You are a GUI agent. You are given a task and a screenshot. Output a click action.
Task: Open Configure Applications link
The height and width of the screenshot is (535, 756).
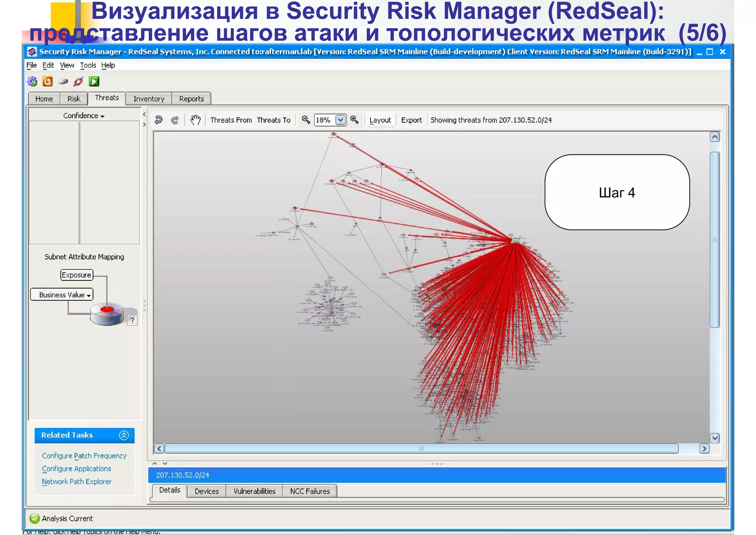[x=76, y=468]
